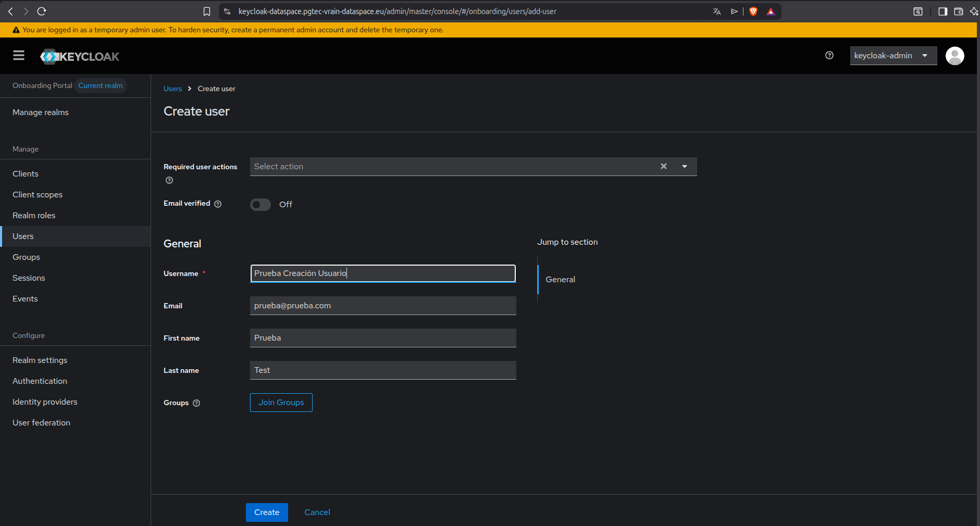
Task: Open Manage realms
Action: 41,112
